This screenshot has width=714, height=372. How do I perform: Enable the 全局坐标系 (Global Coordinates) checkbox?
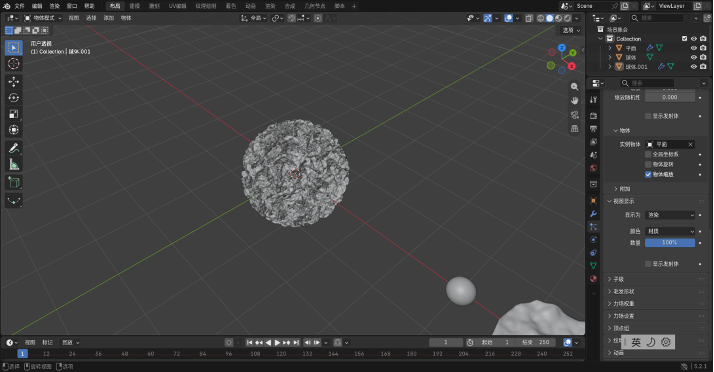[x=648, y=154]
